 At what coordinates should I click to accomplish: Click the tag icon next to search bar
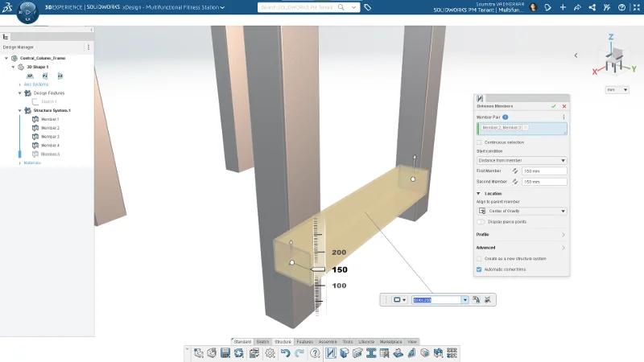click(367, 7)
